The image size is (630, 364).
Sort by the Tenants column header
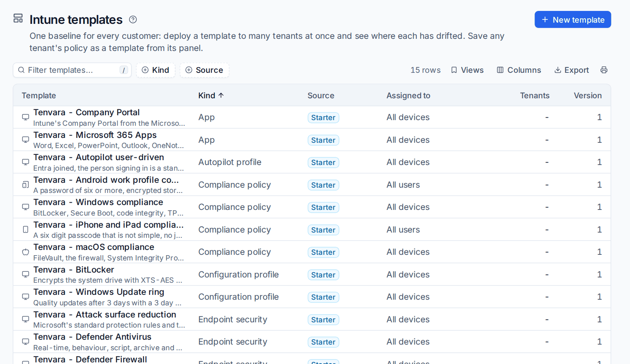[535, 95]
